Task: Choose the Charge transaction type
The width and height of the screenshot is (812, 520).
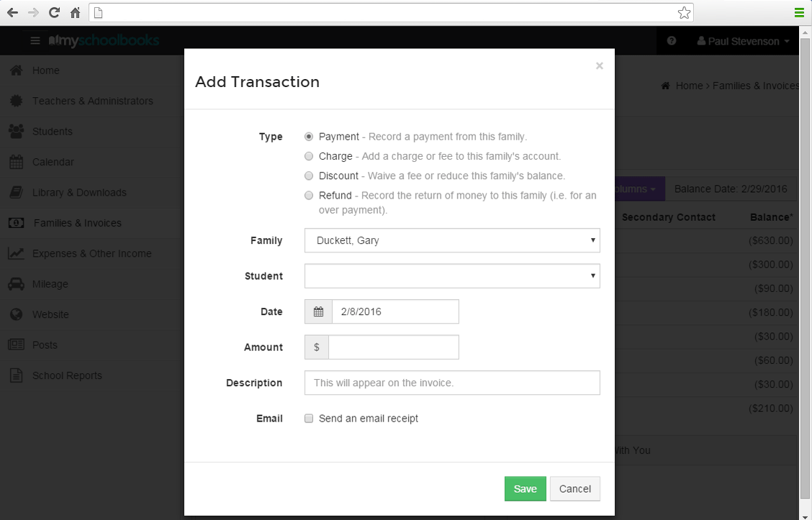Action: click(x=309, y=156)
